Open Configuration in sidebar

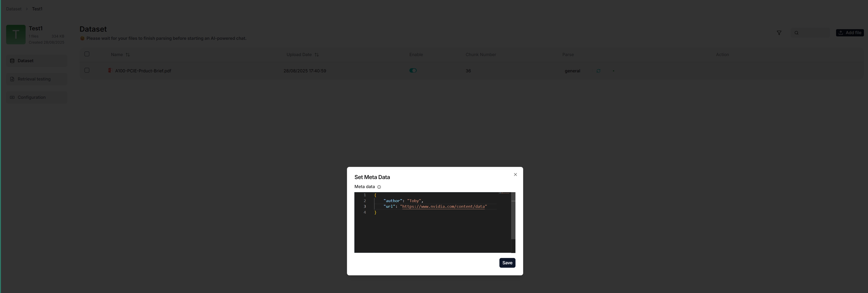(32, 97)
